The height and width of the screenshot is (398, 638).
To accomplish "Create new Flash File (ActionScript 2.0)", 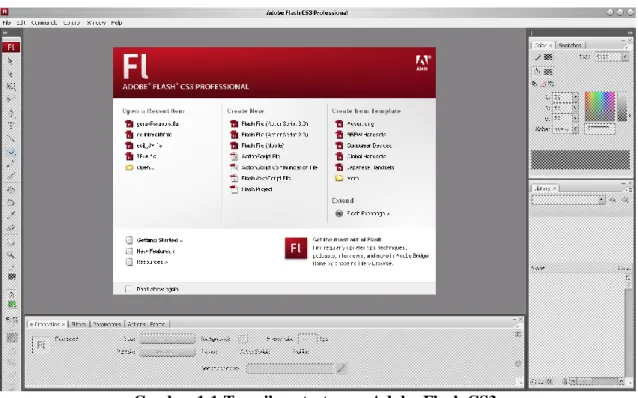I will pos(269,135).
